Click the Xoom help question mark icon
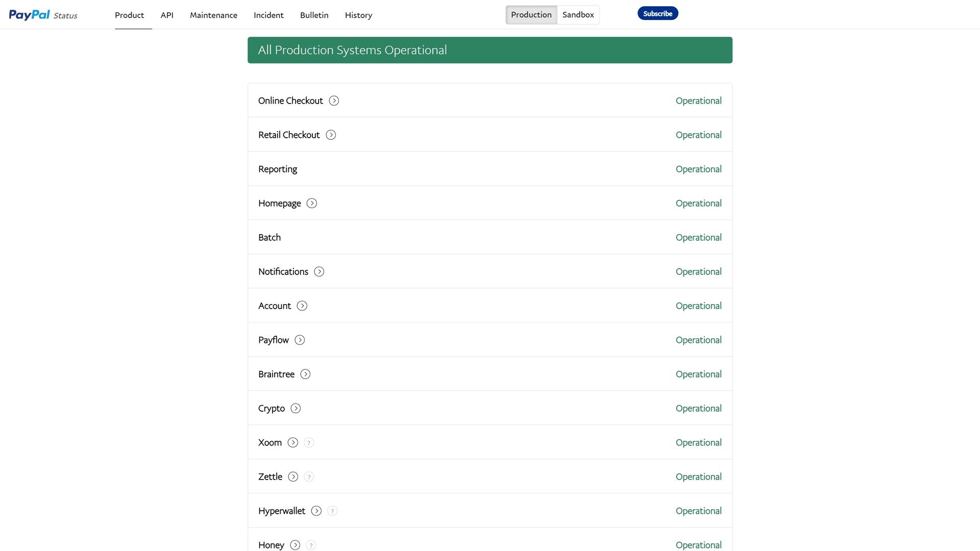Image resolution: width=980 pixels, height=551 pixels. 308,442
